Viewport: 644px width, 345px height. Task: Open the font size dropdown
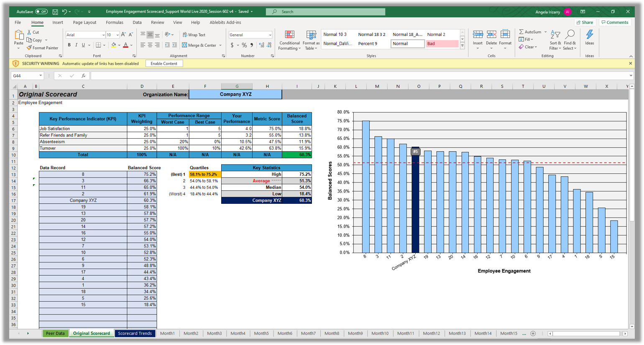pyautogui.click(x=118, y=35)
